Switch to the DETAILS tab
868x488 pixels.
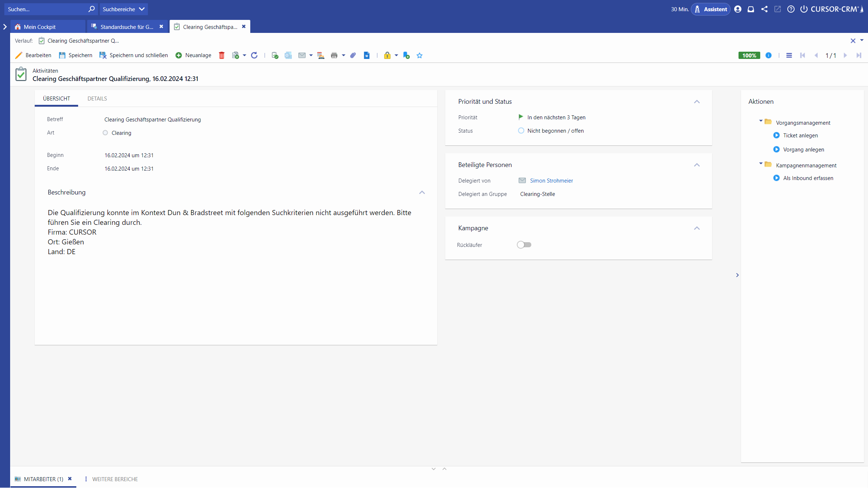[x=97, y=98]
